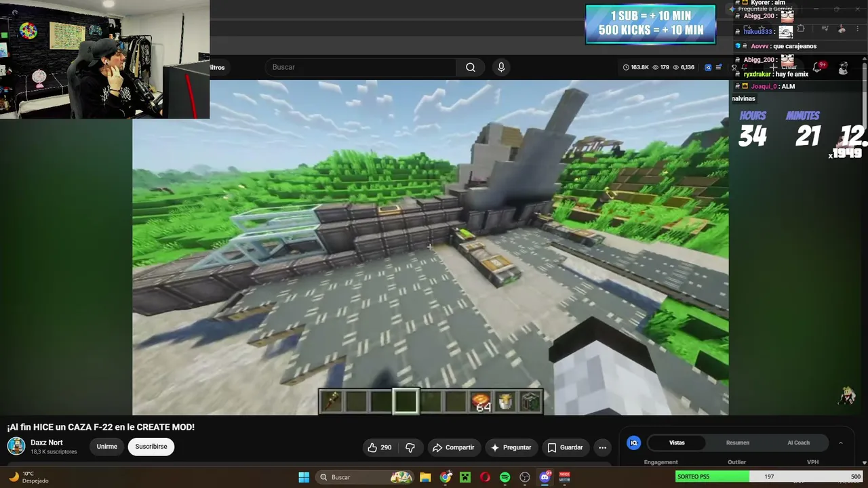Launch Opera from the taskbar

(x=485, y=477)
